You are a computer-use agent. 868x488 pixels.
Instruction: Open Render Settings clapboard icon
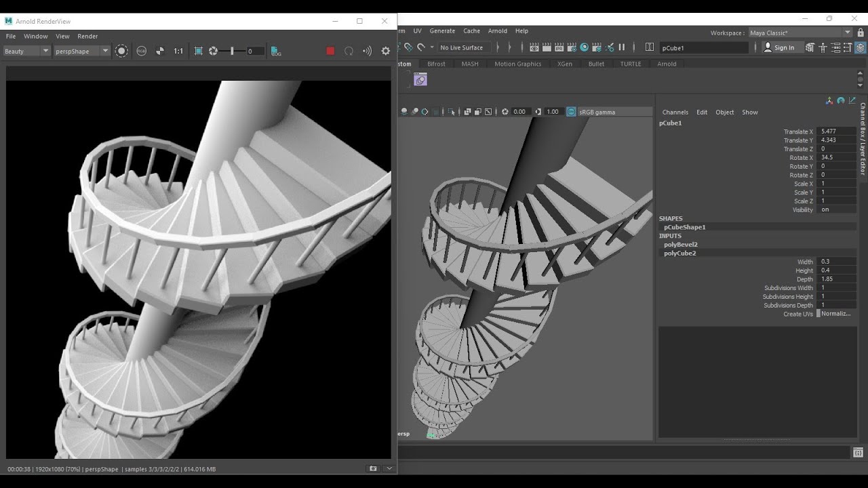572,47
